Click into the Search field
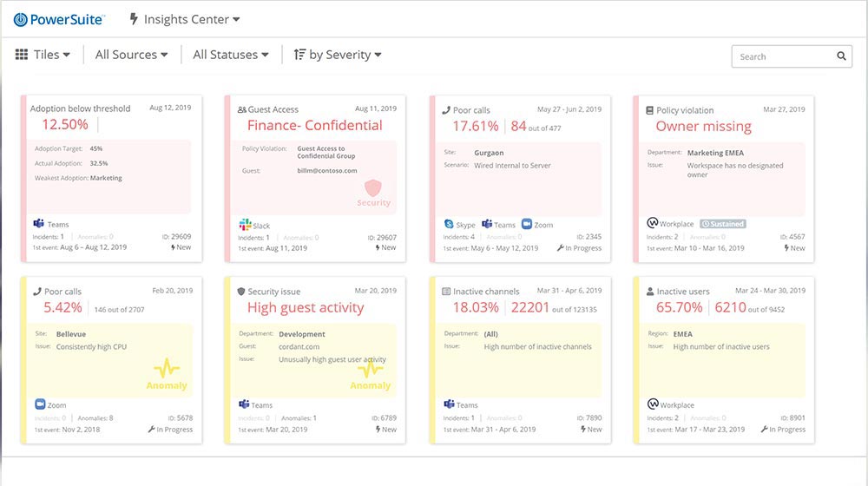Screen dimensions: 868x486 pyautogui.click(x=781, y=56)
